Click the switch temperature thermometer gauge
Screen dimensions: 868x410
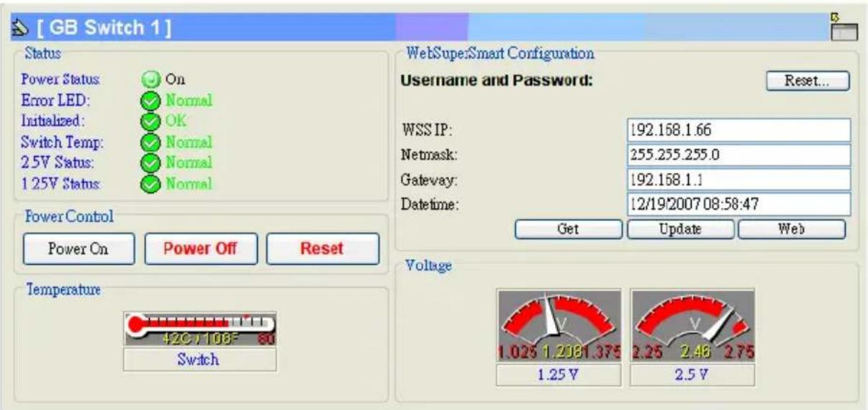200,330
